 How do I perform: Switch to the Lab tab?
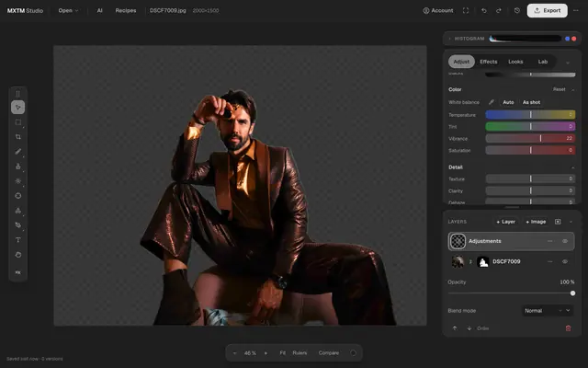543,62
